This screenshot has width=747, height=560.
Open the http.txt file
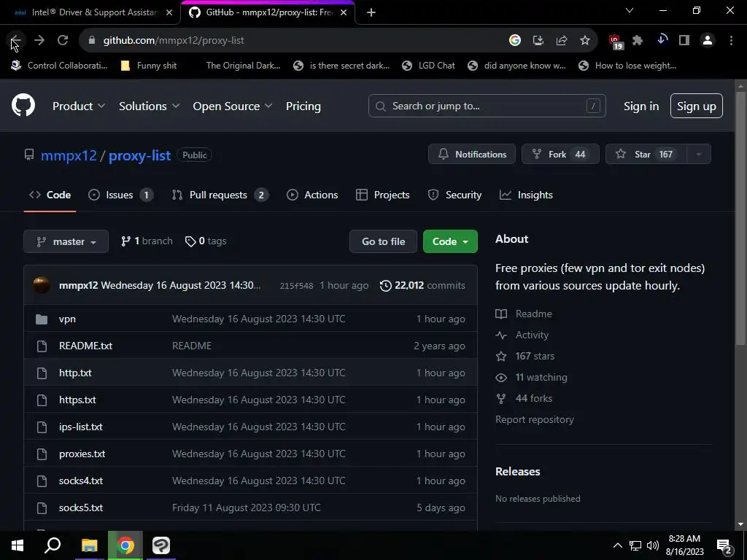click(75, 373)
